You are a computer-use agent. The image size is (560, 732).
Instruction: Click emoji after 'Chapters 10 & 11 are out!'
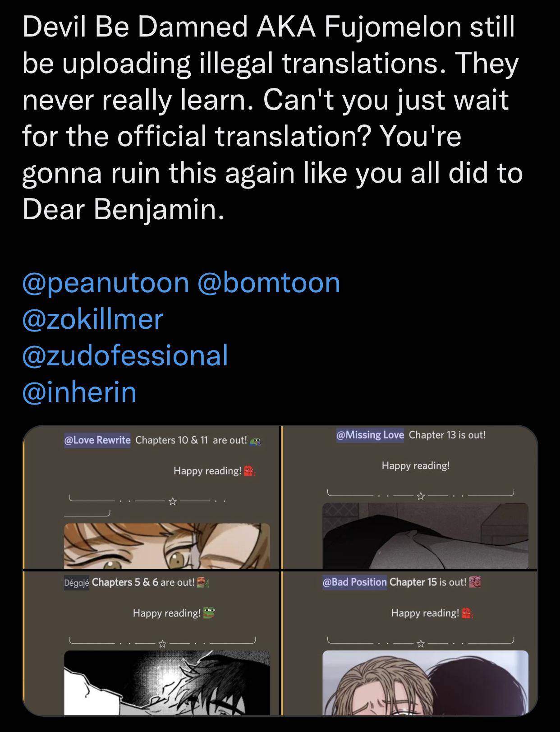point(256,441)
